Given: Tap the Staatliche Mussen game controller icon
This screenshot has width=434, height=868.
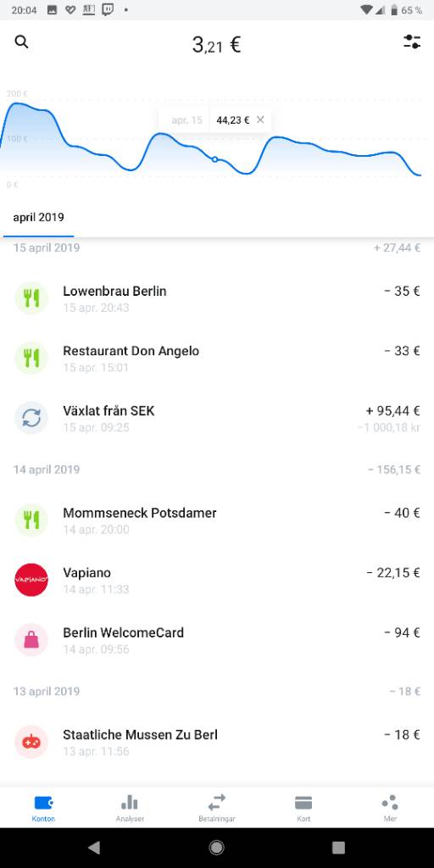Looking at the screenshot, I should [31, 742].
